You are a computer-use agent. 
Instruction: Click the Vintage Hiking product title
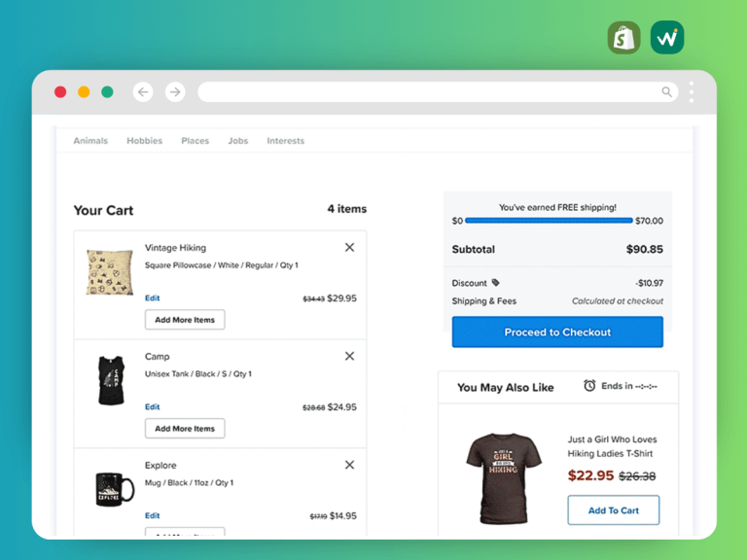click(x=175, y=248)
